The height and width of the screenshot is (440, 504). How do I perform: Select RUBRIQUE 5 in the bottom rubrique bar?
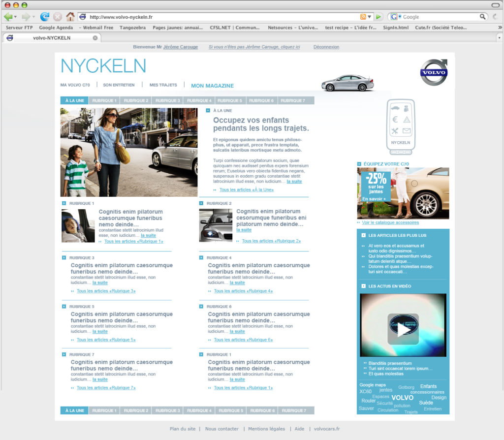[231, 410]
